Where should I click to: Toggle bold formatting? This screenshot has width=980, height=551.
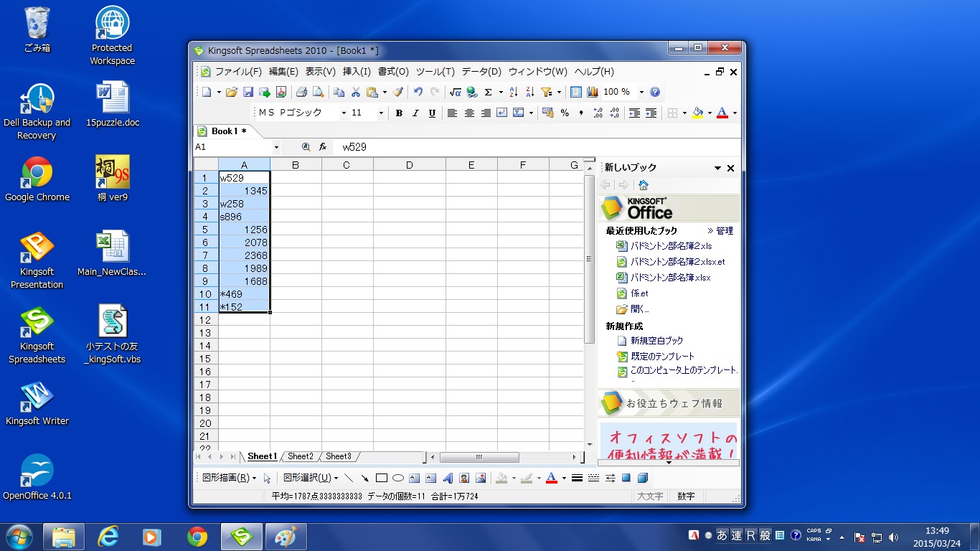(x=399, y=113)
